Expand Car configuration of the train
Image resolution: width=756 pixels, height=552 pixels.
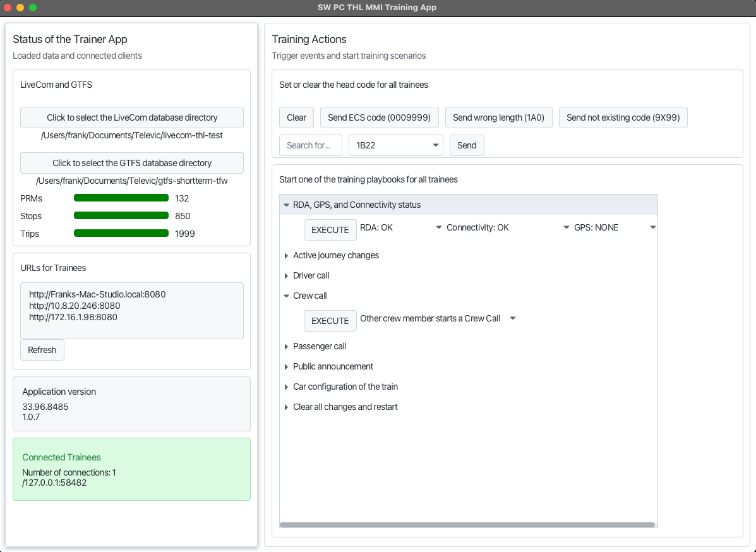tap(286, 387)
